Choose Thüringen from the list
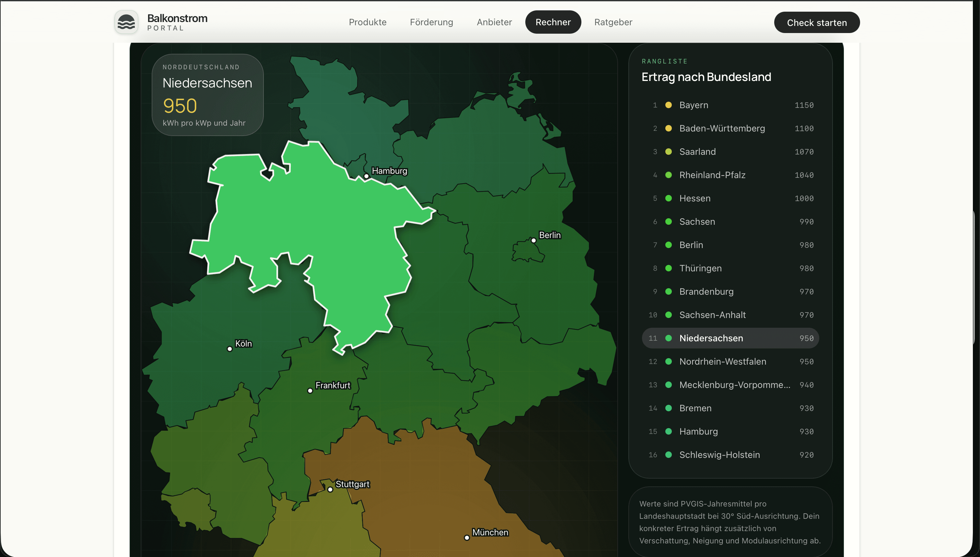The width and height of the screenshot is (980, 557). coord(730,268)
